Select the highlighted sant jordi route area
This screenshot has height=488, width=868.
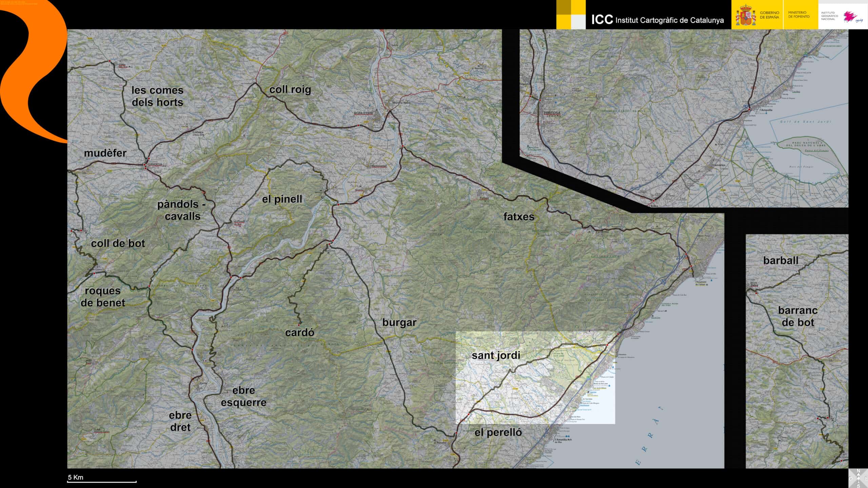535,378
